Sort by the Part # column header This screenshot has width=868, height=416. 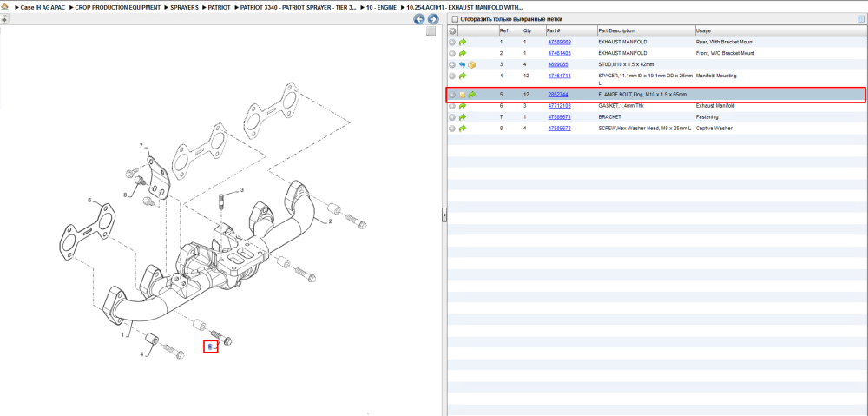pos(554,31)
